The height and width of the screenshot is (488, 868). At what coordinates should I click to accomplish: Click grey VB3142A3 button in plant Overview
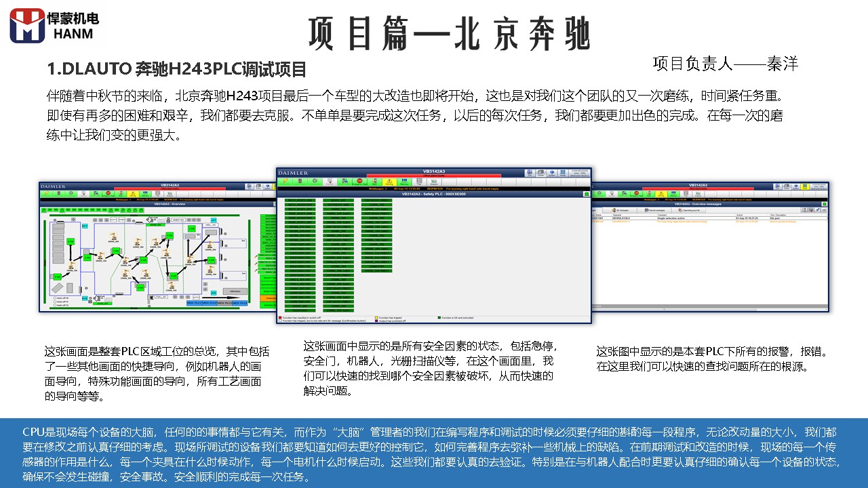tap(235, 291)
